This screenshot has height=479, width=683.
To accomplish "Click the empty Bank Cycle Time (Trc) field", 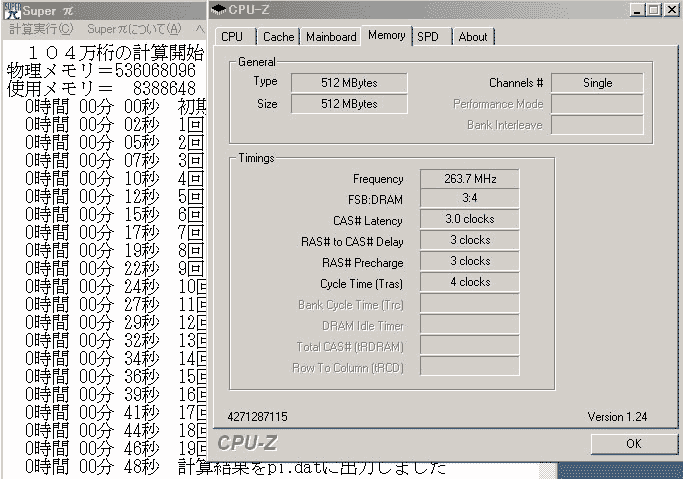I will coord(470,303).
